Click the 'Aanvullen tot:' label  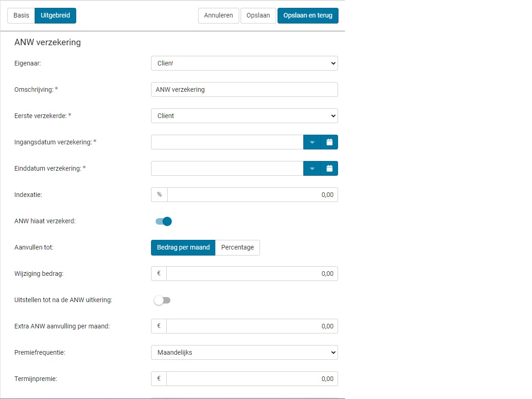[34, 247]
